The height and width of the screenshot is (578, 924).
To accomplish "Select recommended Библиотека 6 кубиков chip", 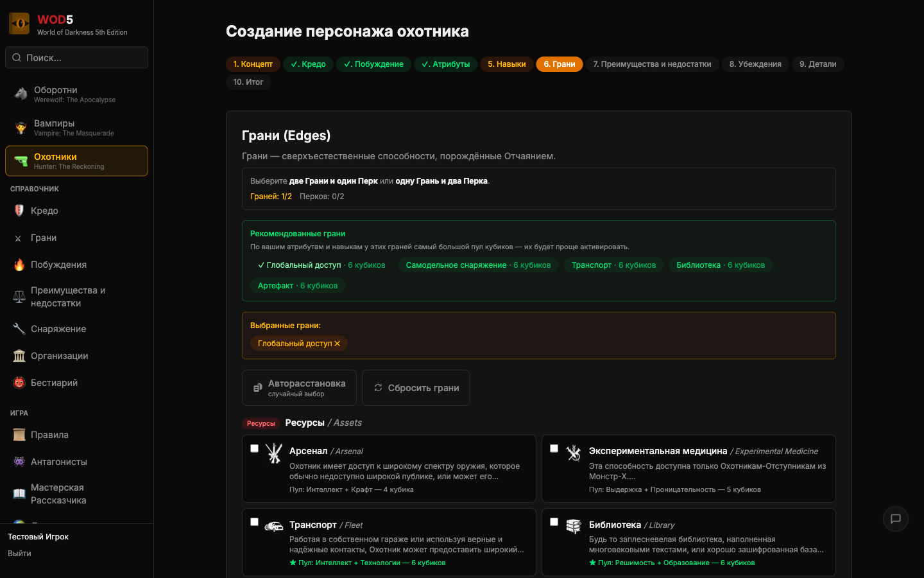I will [721, 265].
